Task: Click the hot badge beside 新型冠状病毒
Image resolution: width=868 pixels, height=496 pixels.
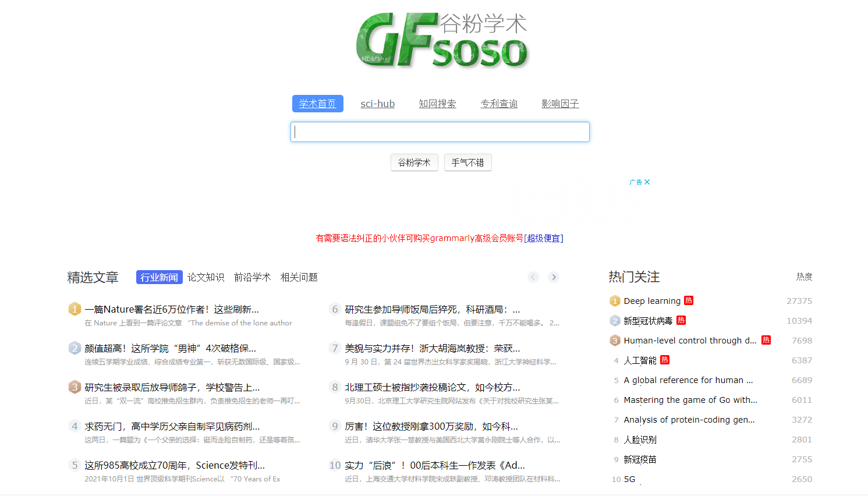Action: click(681, 320)
